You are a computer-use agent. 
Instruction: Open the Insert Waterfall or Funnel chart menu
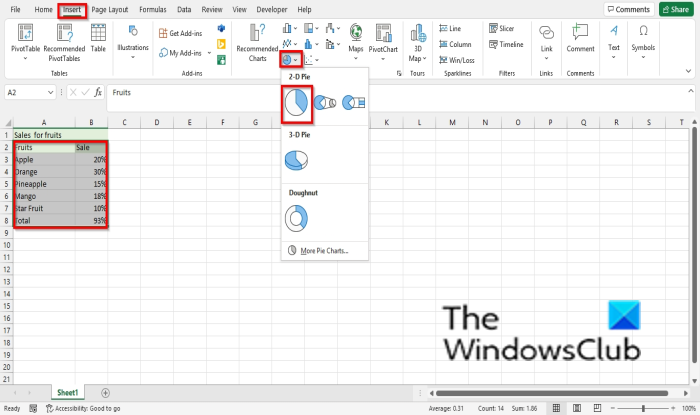(x=333, y=29)
